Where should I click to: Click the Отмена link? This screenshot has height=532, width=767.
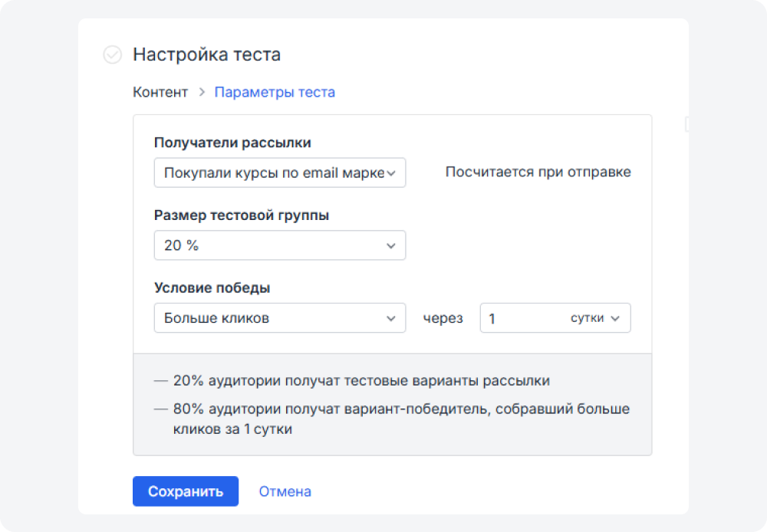285,491
